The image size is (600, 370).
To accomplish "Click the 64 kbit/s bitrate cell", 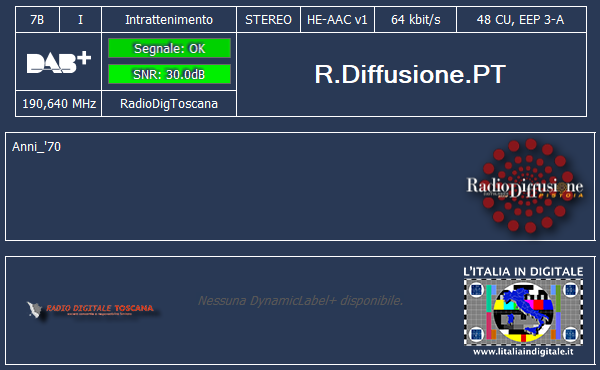I will point(416,20).
